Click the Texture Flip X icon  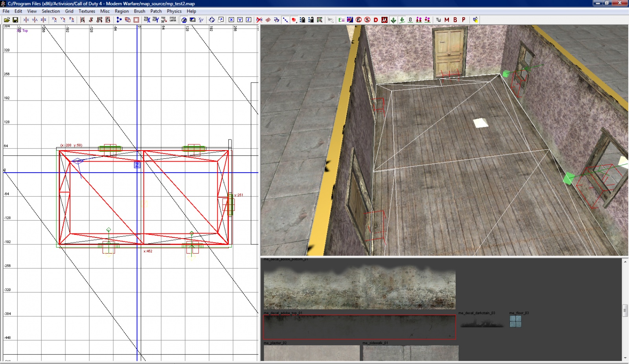[147, 20]
